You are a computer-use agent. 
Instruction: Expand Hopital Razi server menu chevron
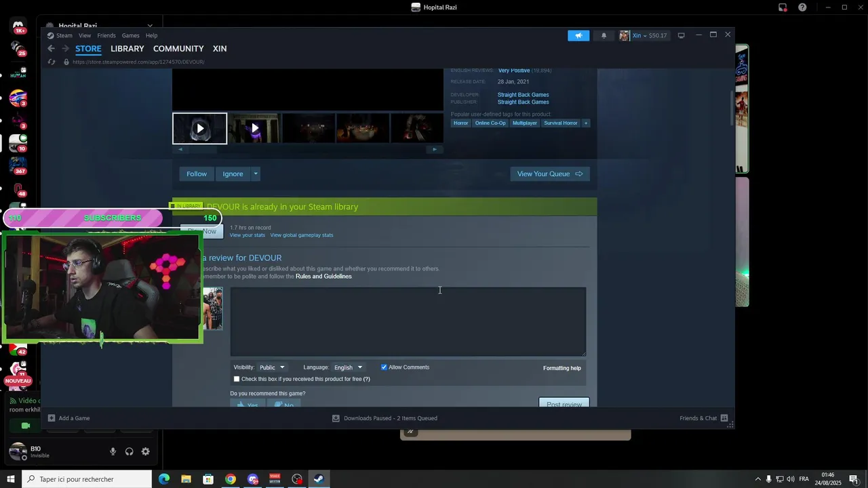pos(150,26)
